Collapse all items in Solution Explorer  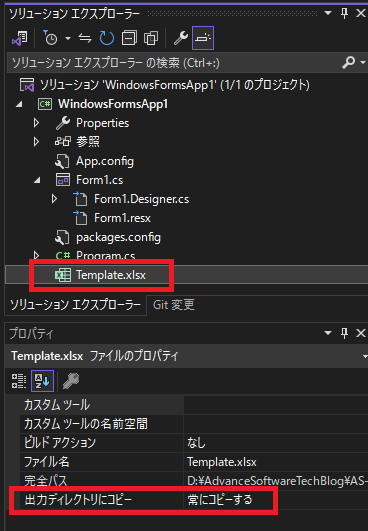point(129,38)
